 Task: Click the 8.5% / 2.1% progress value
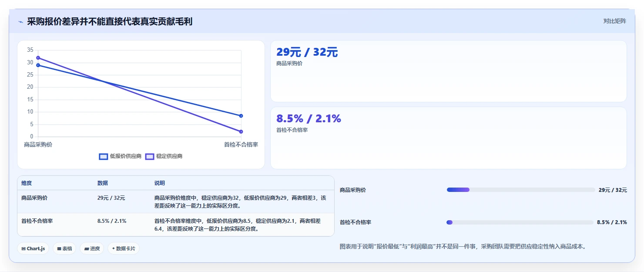click(612, 222)
